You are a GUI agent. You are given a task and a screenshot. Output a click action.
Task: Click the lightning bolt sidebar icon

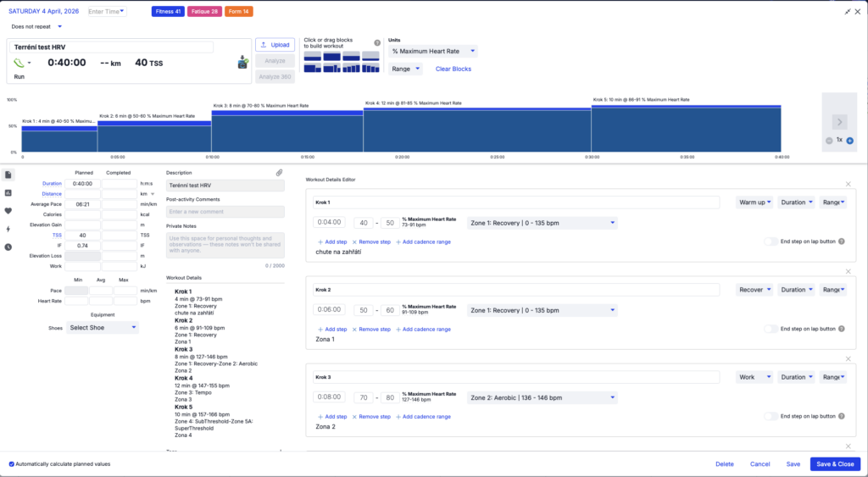click(x=8, y=229)
